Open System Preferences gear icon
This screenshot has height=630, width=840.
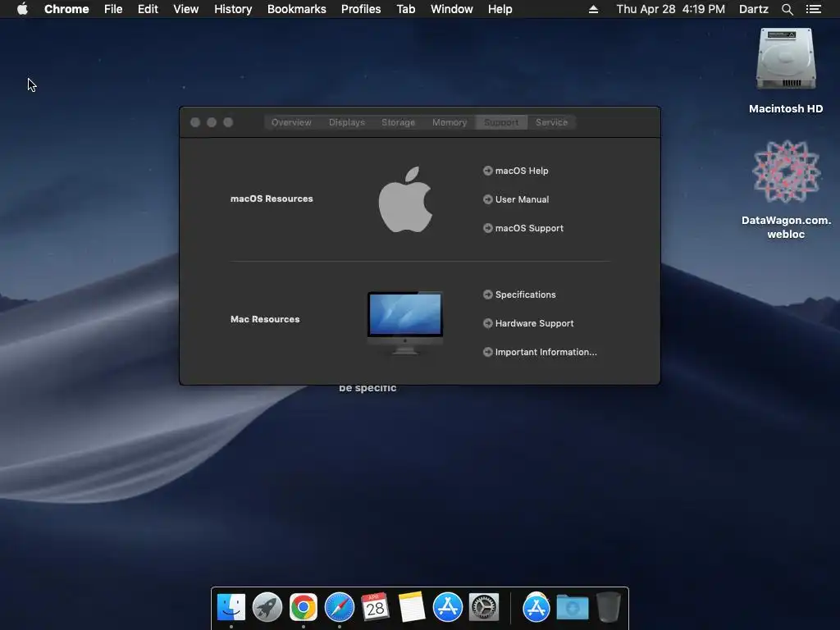click(484, 607)
